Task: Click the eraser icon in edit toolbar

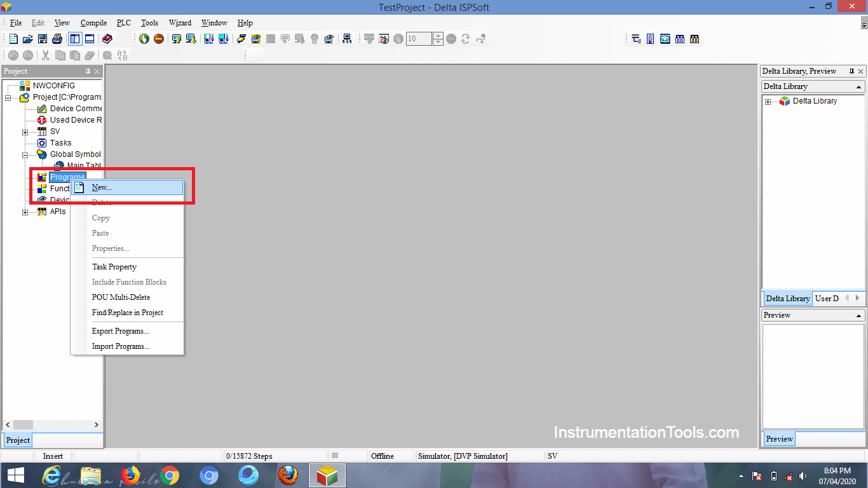Action: pos(90,56)
